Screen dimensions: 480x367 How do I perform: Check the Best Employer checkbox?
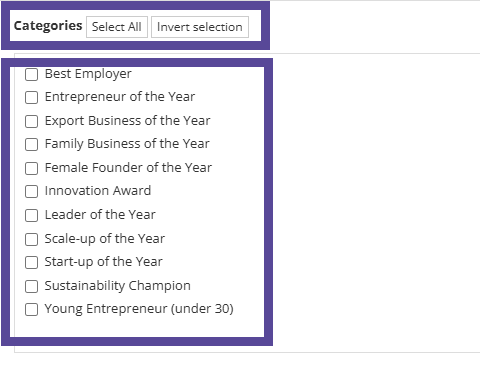(x=32, y=74)
